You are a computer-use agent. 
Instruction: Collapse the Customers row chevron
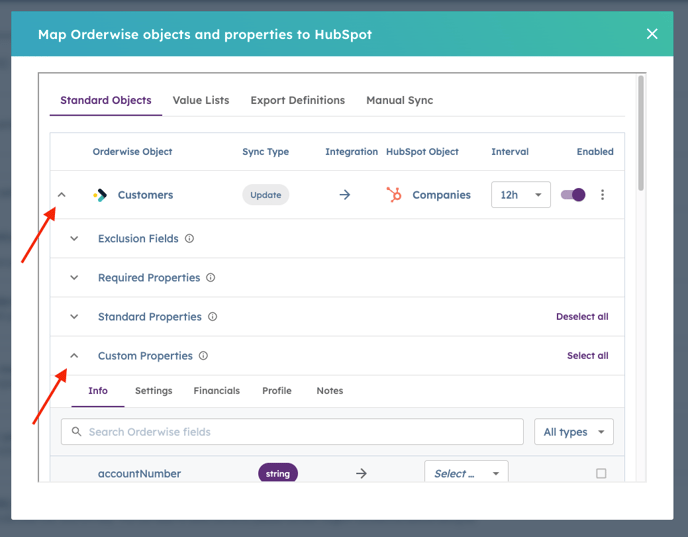62,195
